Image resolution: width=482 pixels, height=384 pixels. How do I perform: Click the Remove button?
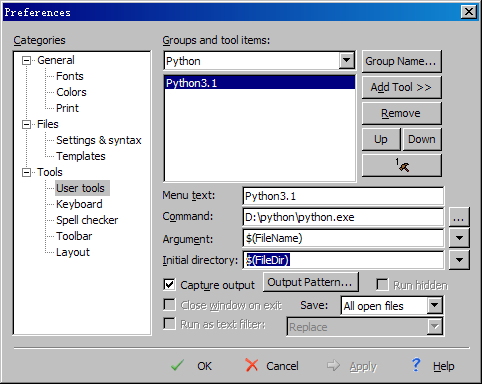tap(402, 113)
